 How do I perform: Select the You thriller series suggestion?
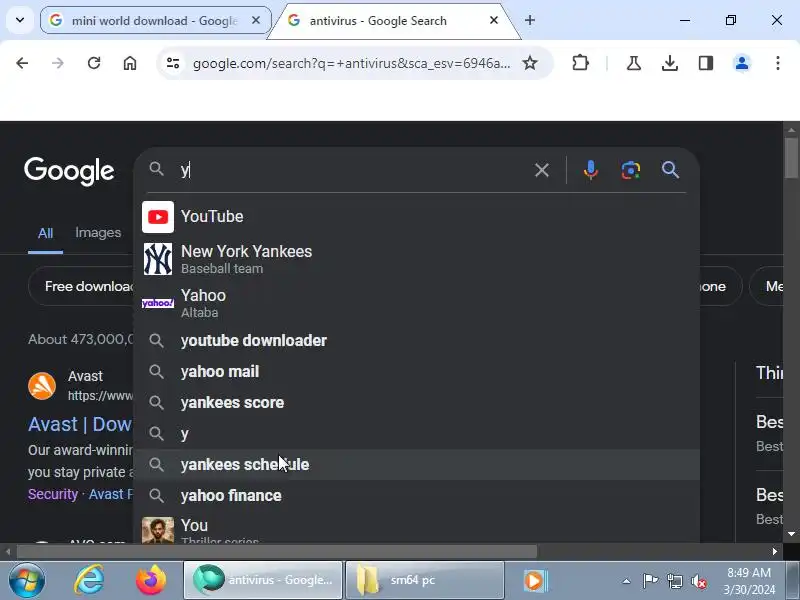(x=416, y=529)
